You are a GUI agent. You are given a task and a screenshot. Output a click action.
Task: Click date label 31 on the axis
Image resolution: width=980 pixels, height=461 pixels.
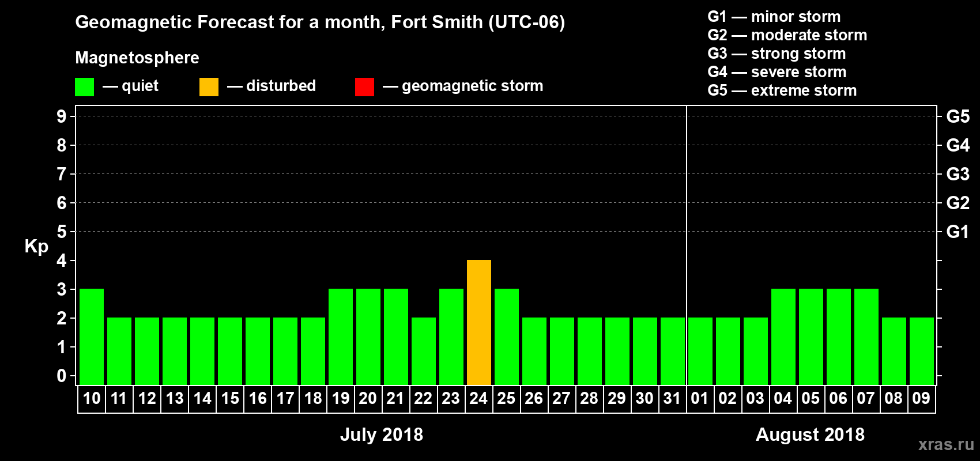(672, 399)
